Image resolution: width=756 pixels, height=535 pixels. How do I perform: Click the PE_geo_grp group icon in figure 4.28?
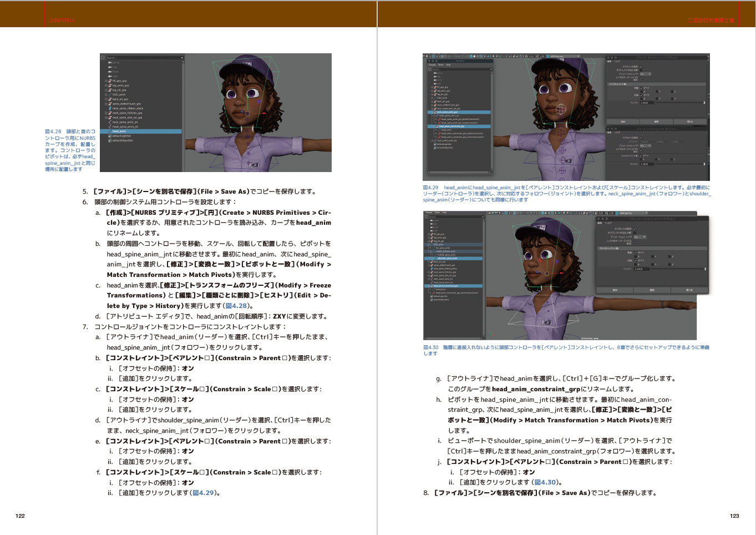[x=110, y=81]
